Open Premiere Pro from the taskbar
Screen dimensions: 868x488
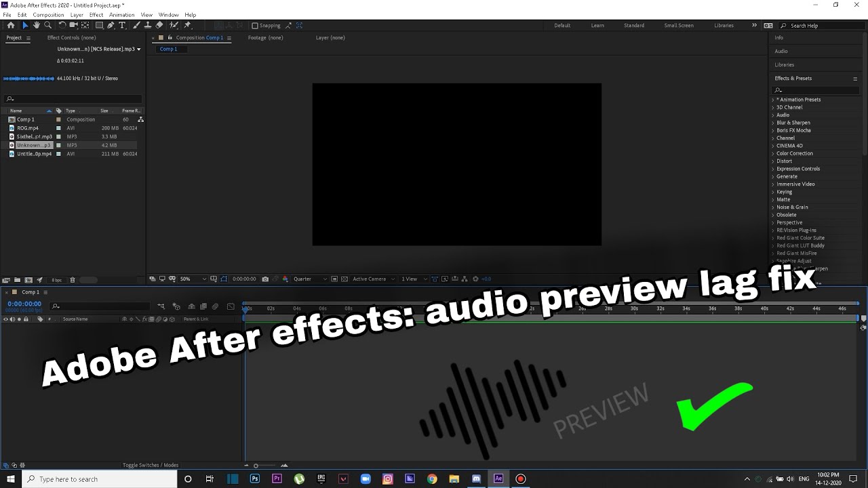pos(277,479)
